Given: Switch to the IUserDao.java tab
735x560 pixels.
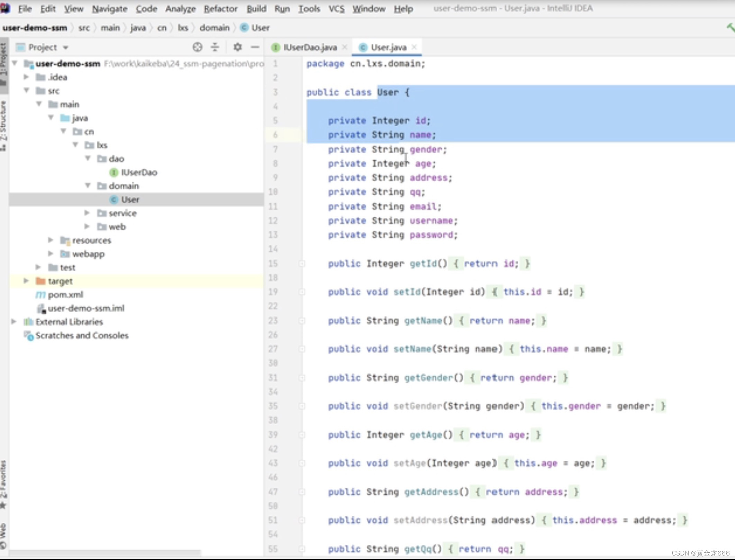Looking at the screenshot, I should (310, 47).
